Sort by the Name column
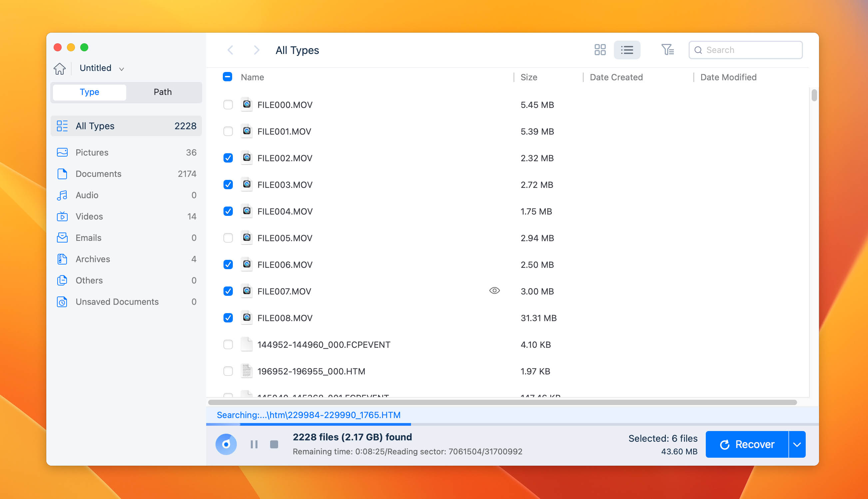 coord(252,77)
